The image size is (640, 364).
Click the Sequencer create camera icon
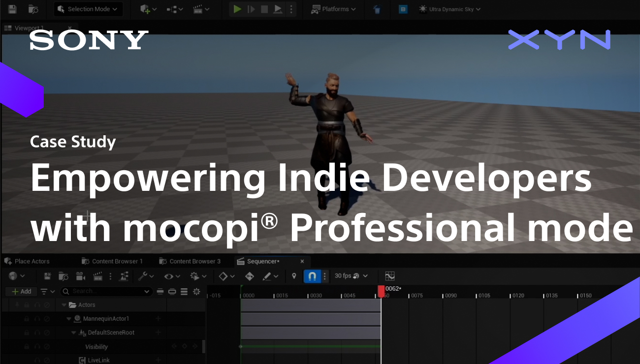point(80,276)
